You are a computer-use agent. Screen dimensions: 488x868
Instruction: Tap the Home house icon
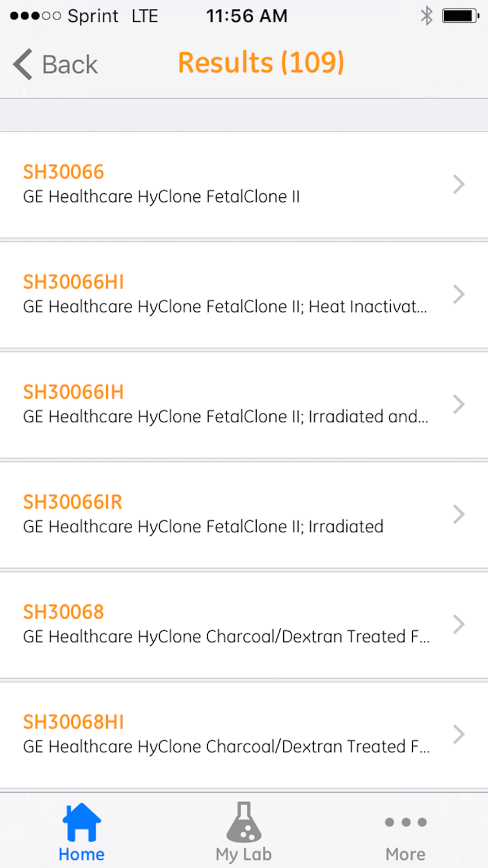coord(81,822)
